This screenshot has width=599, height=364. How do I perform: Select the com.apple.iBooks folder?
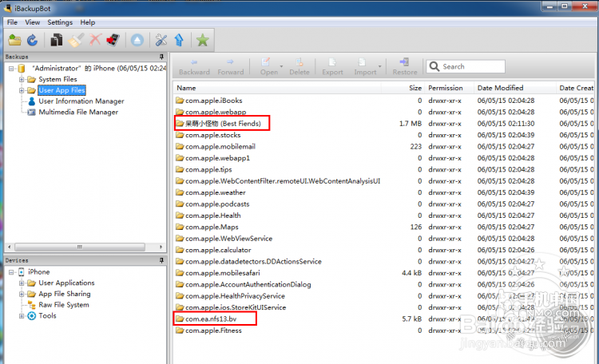click(213, 101)
